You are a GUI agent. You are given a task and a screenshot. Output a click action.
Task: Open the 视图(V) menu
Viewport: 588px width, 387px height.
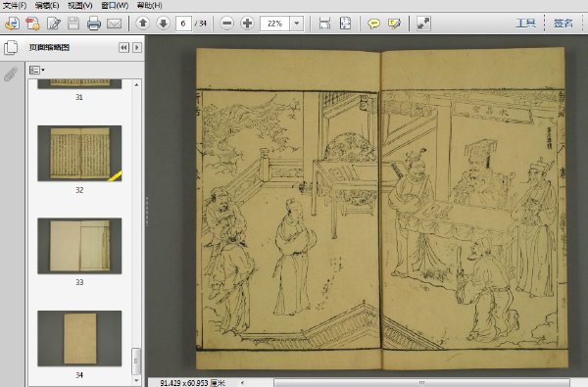[x=80, y=5]
